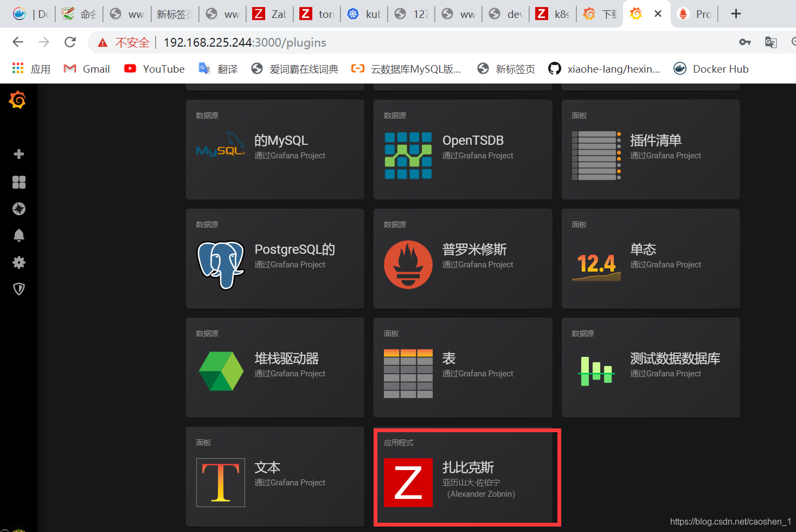Open the 翻译 bookmark

tap(218, 69)
